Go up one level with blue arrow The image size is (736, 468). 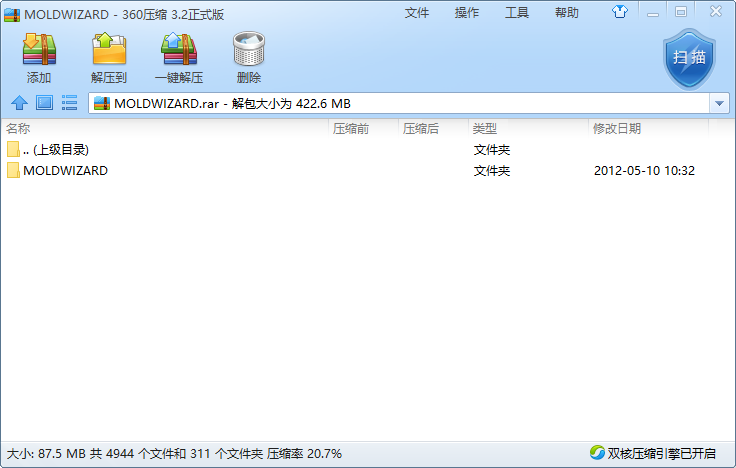click(19, 103)
